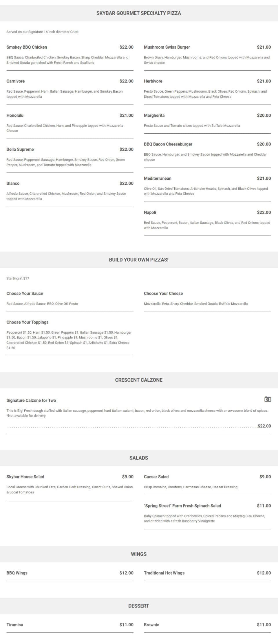Click the Choose Your Toppings heading

pyautogui.click(x=28, y=322)
